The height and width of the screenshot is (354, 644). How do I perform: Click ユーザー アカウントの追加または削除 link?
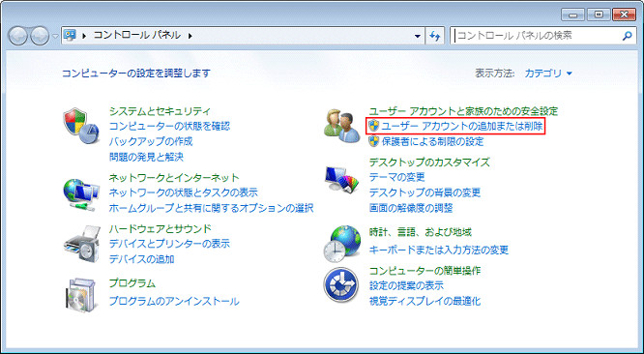[x=462, y=126]
